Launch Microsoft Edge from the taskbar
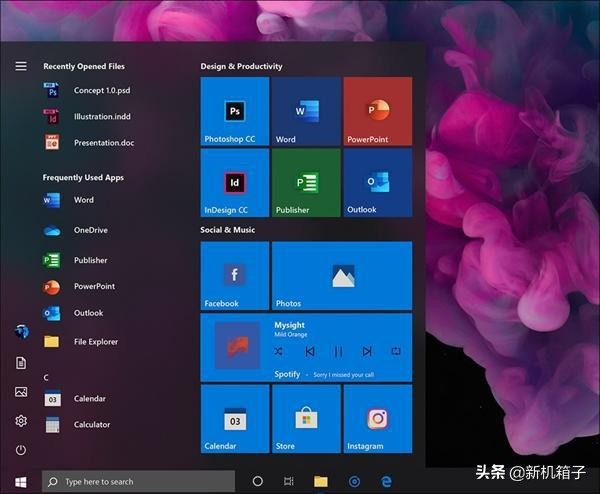This screenshot has height=494, width=600. coord(386,481)
